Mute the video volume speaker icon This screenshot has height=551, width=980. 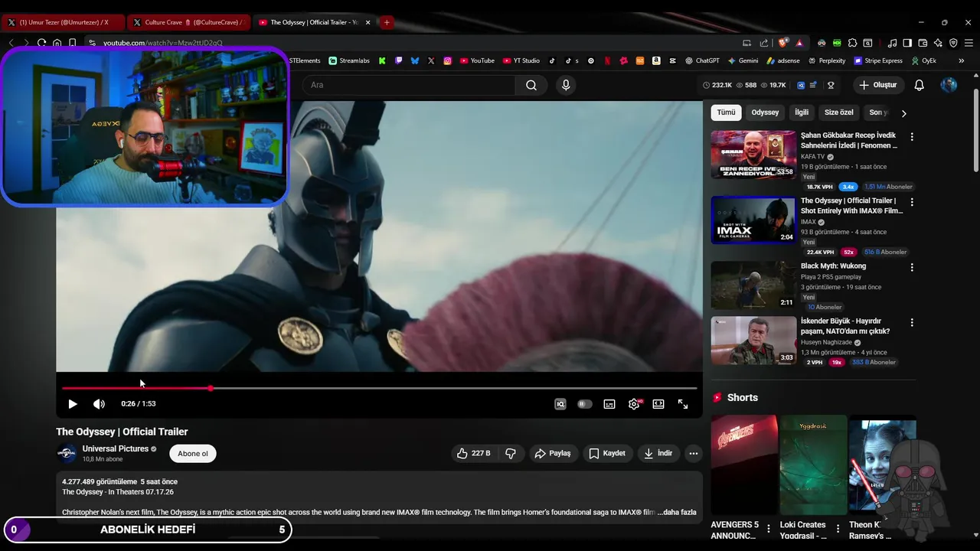click(99, 404)
